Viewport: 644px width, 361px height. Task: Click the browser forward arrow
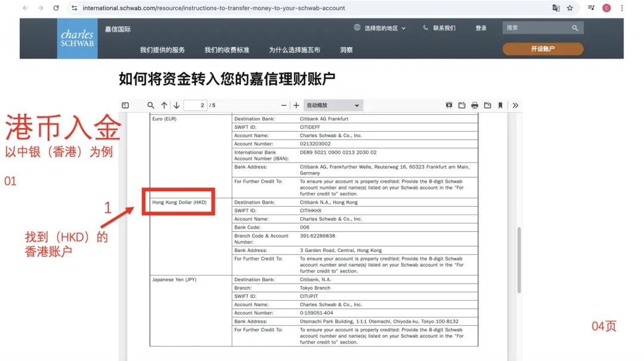click(41, 8)
